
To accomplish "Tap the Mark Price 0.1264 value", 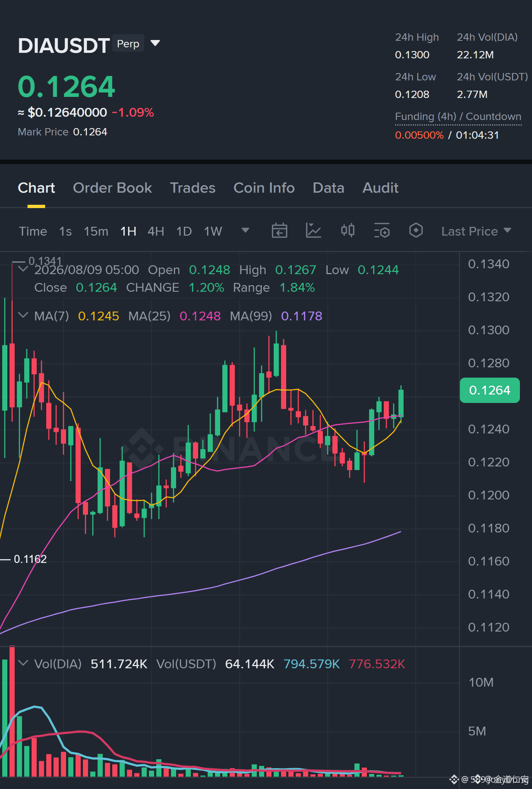I will (90, 132).
